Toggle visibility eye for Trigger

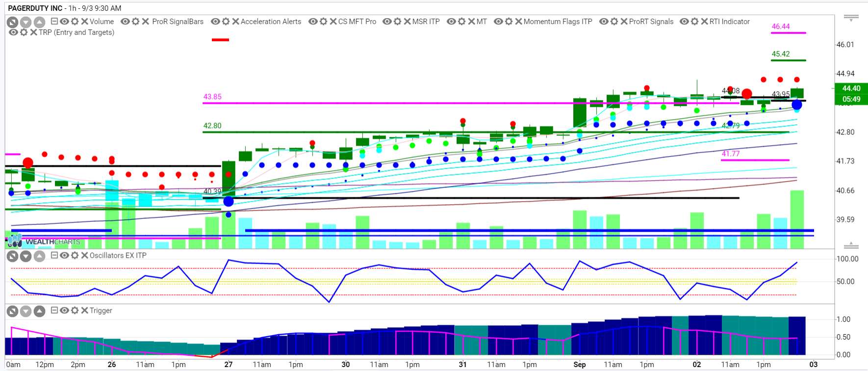coord(64,311)
